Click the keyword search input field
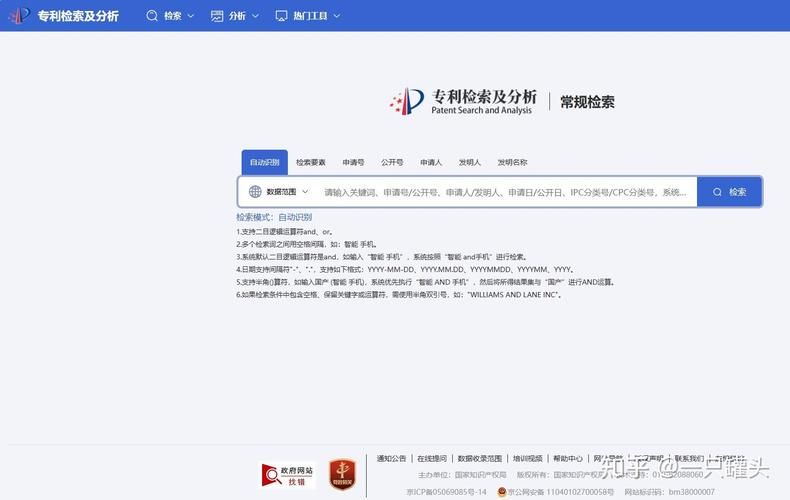Image resolution: width=790 pixels, height=500 pixels. tap(505, 192)
